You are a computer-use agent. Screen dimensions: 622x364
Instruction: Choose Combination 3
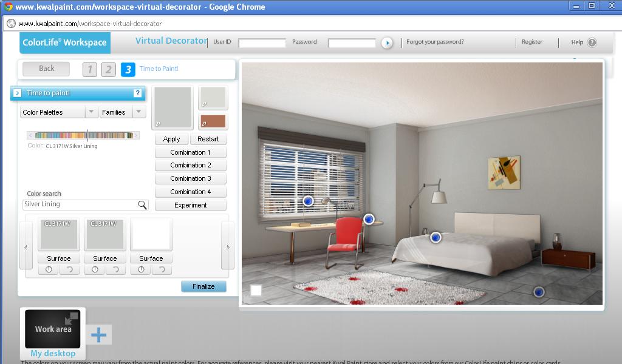click(x=190, y=178)
